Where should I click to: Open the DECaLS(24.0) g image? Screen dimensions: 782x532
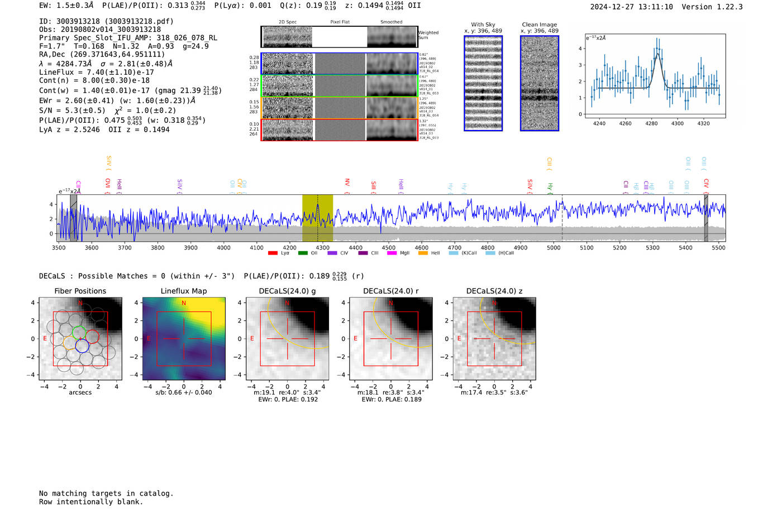[x=288, y=339]
